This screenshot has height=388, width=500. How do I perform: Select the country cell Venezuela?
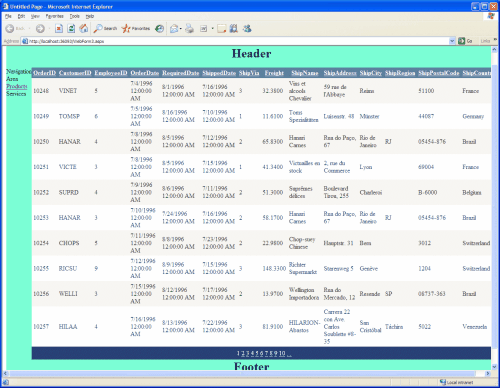click(x=475, y=327)
